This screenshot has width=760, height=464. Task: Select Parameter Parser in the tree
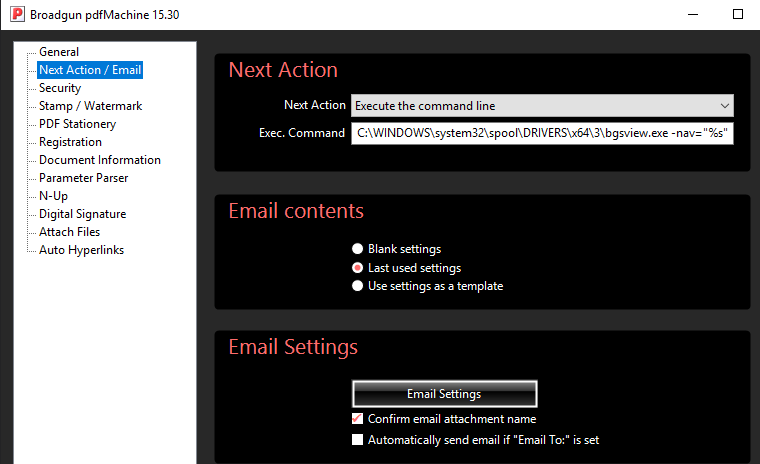[x=83, y=178]
